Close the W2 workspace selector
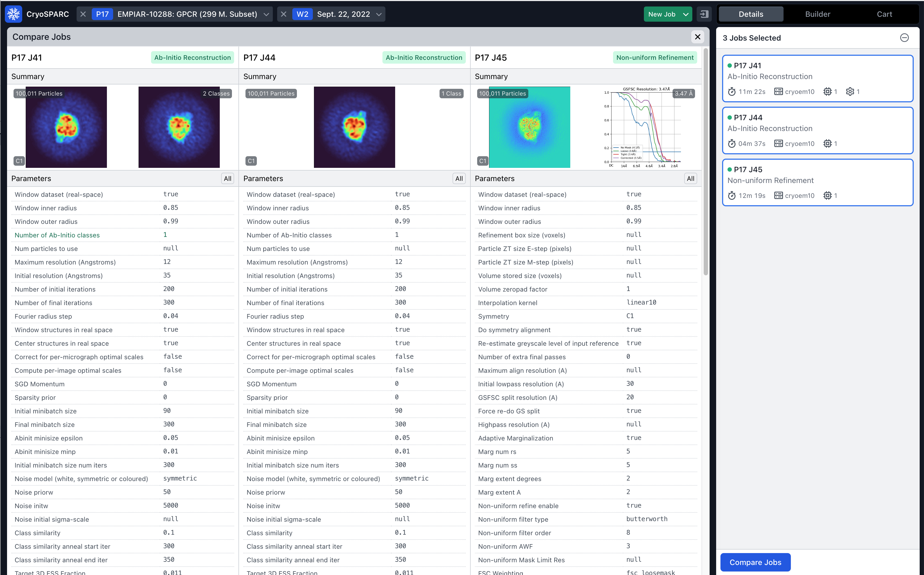 (284, 14)
